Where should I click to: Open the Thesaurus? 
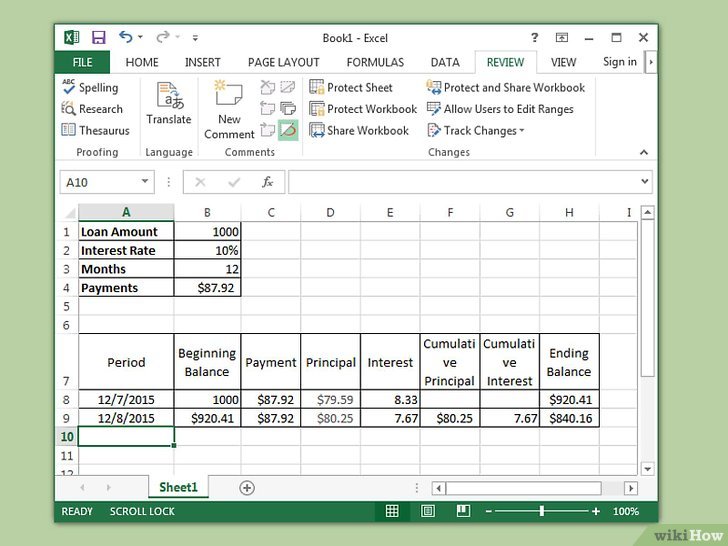tap(95, 130)
